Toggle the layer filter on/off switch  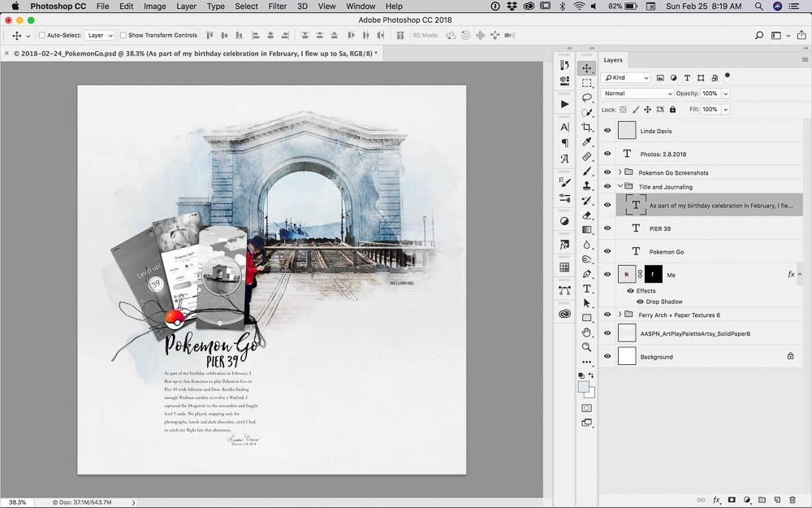tap(727, 76)
